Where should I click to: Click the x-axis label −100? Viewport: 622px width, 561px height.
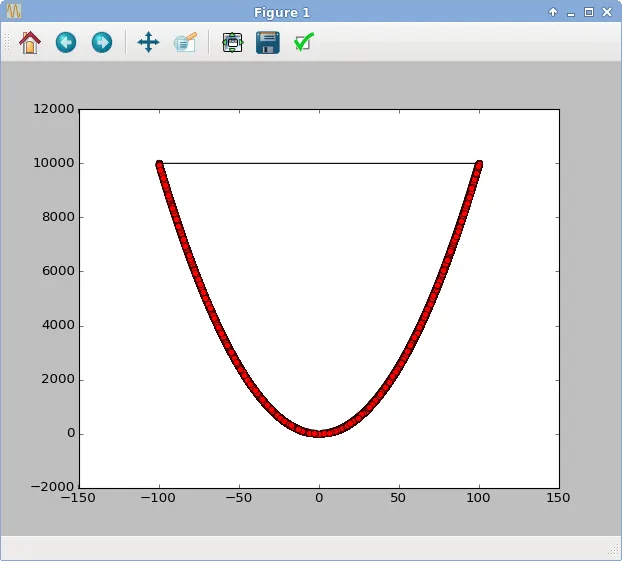pos(158,498)
